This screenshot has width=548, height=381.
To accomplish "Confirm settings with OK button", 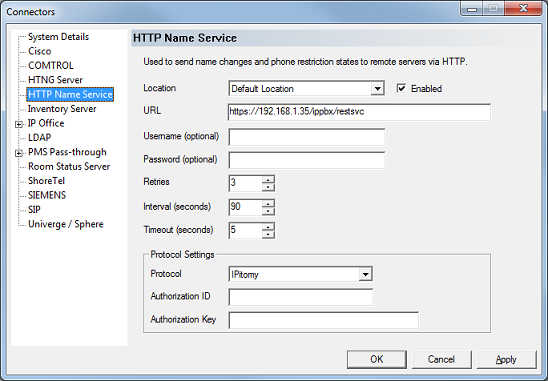I will [377, 359].
